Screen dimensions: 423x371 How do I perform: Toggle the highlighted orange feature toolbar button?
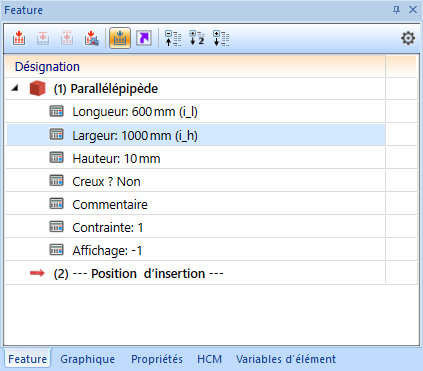point(120,38)
